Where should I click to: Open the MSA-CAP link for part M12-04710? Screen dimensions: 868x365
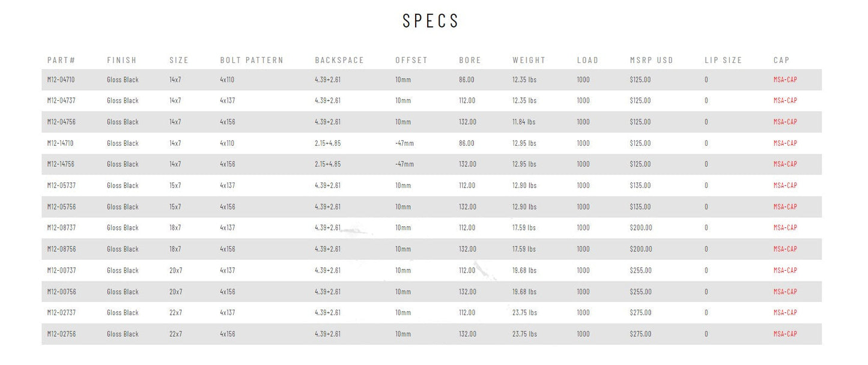click(x=785, y=80)
